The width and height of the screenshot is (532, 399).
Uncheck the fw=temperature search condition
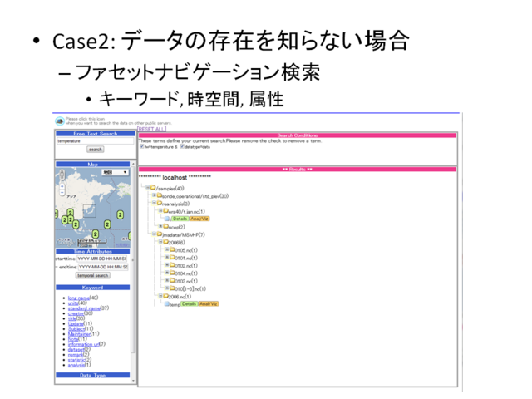click(x=142, y=147)
